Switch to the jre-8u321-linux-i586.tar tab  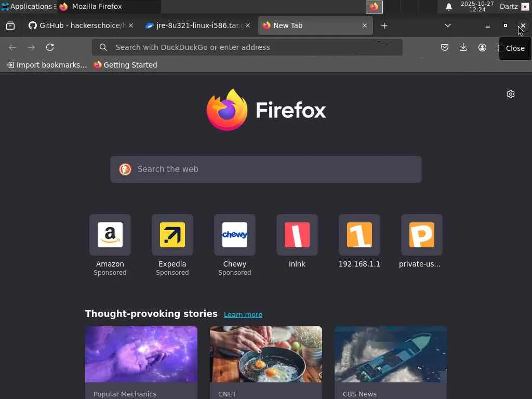(x=198, y=25)
